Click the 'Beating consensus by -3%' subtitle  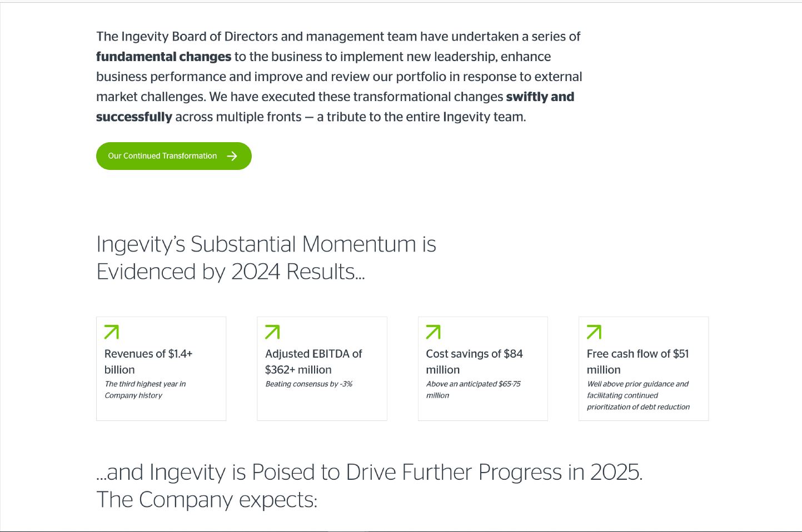coord(308,384)
